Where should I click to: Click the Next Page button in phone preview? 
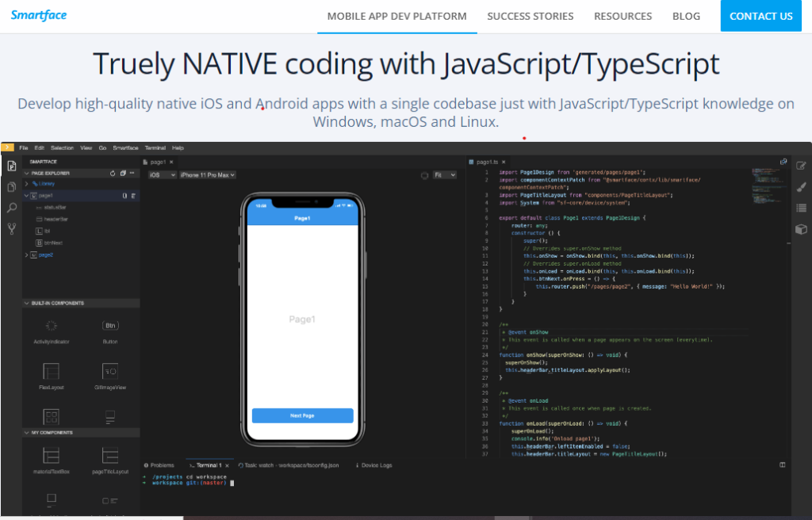click(302, 415)
